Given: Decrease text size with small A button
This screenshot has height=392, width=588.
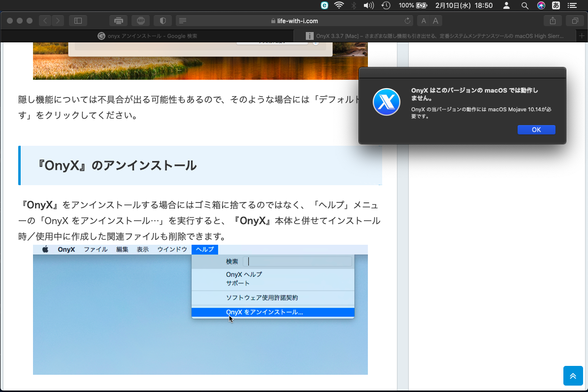Looking at the screenshot, I should coord(424,21).
